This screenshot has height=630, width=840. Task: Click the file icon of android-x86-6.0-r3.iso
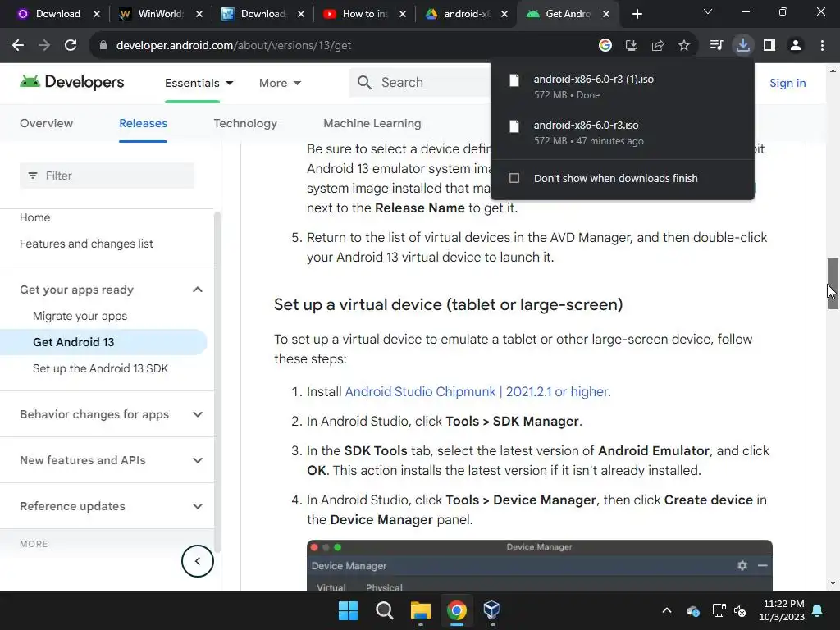click(514, 126)
